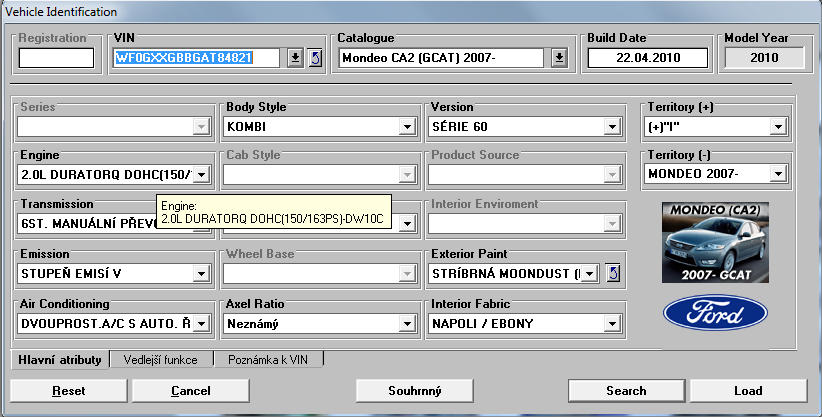Open the Version SÉRIE 60 dropdown

(610, 127)
